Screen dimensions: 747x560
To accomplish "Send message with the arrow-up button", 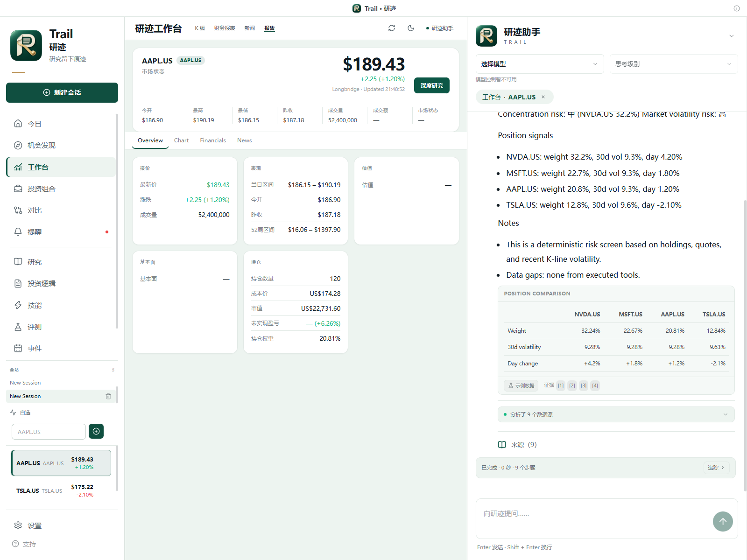I will coord(723,521).
